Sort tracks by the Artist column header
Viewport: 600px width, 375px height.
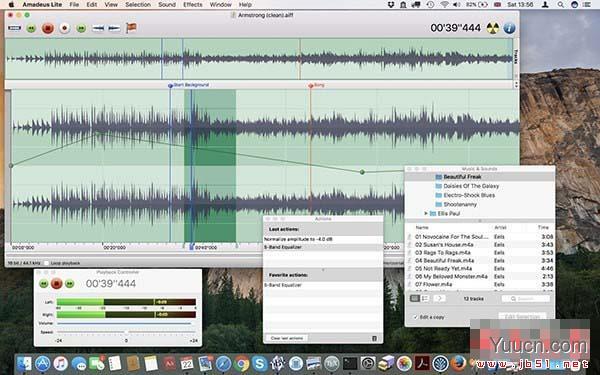501,227
